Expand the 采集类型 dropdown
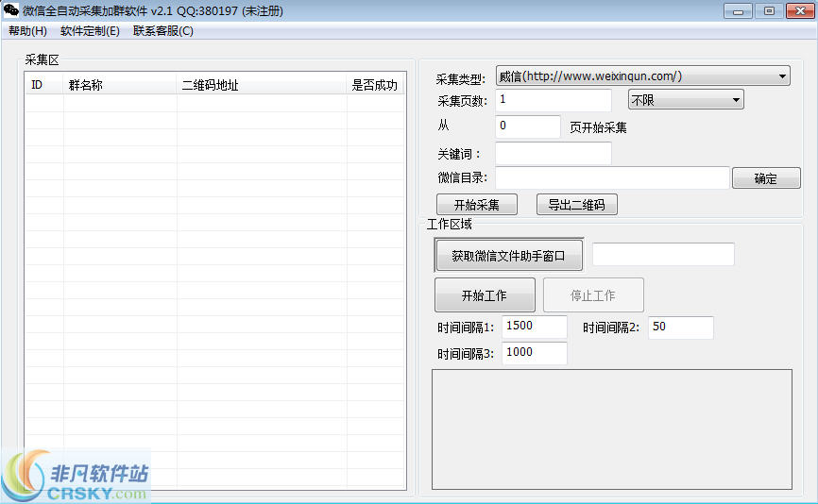Screen dimensions: 818x504 642,76
